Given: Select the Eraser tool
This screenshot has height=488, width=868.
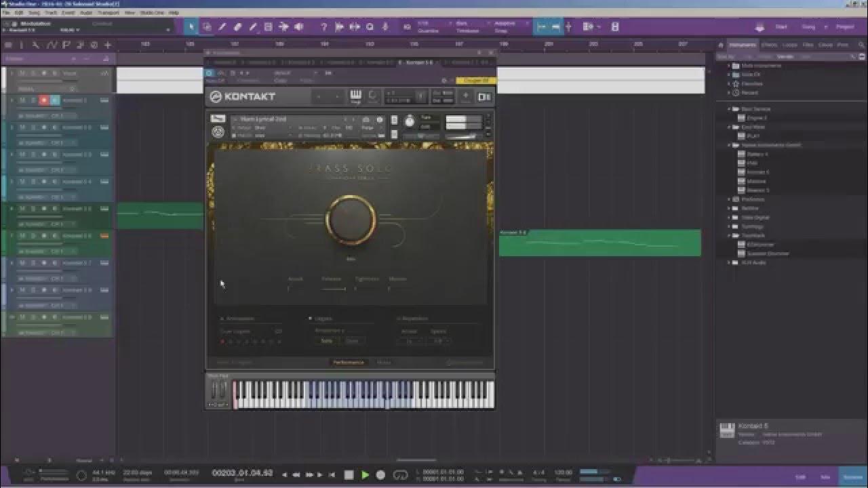Looking at the screenshot, I should [x=237, y=27].
